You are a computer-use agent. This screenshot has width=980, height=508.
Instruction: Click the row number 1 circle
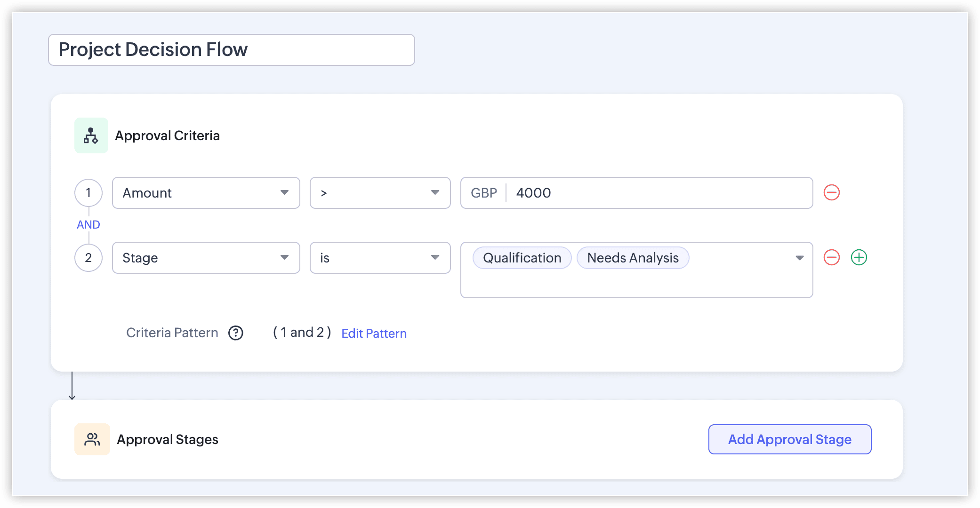click(88, 193)
